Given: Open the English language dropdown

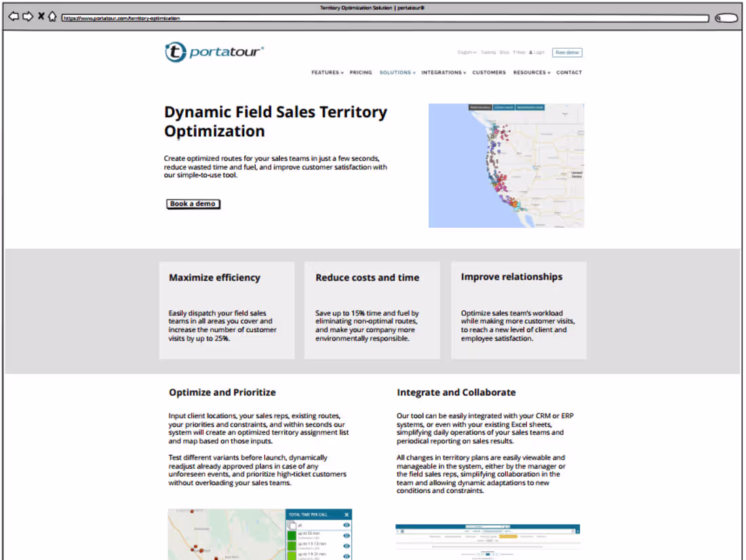Looking at the screenshot, I should point(465,52).
